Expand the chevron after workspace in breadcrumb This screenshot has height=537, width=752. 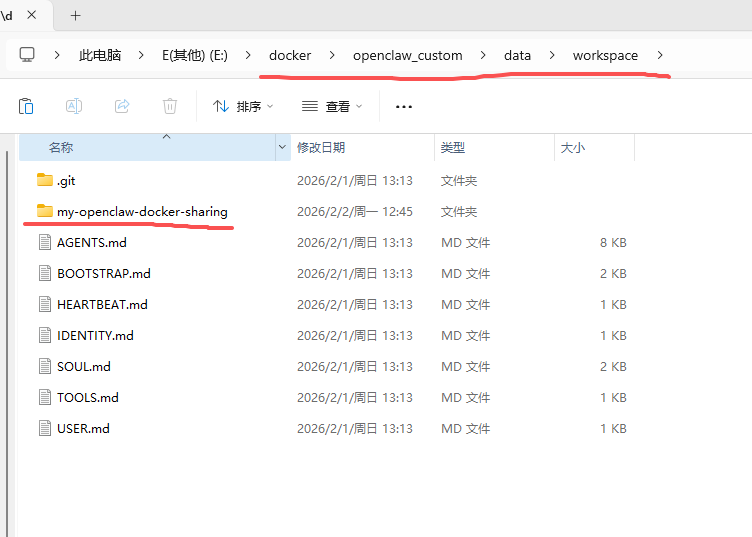(660, 55)
